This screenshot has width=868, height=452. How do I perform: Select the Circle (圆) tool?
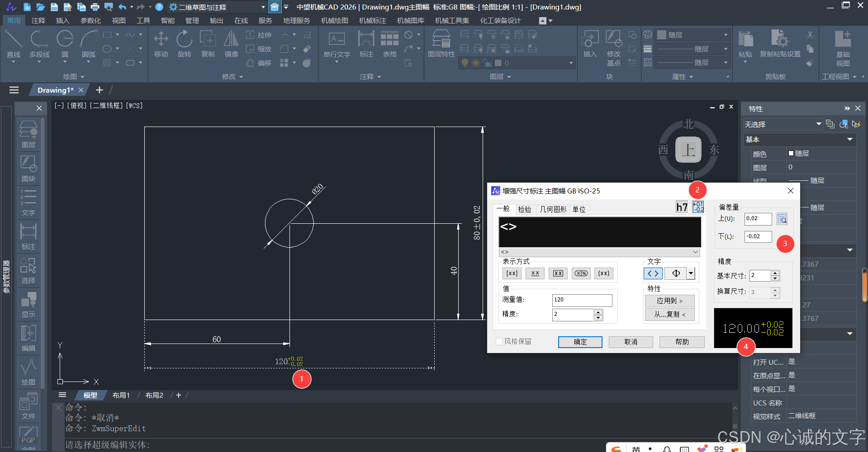click(65, 44)
